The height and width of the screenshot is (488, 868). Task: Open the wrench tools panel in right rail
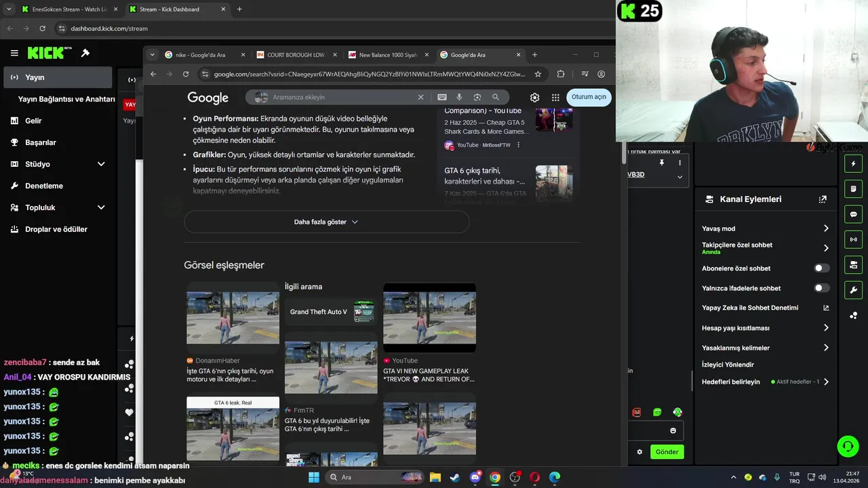click(x=854, y=290)
